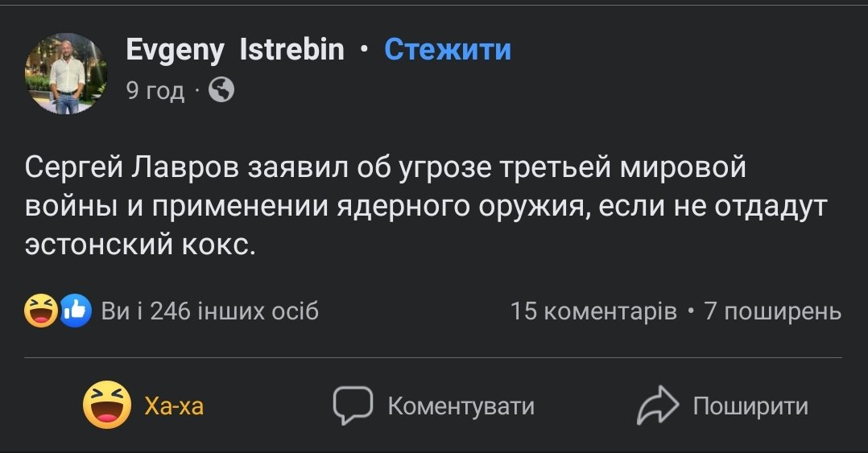Open the '9 год' post timestamp
The image size is (868, 453).
pos(155,91)
